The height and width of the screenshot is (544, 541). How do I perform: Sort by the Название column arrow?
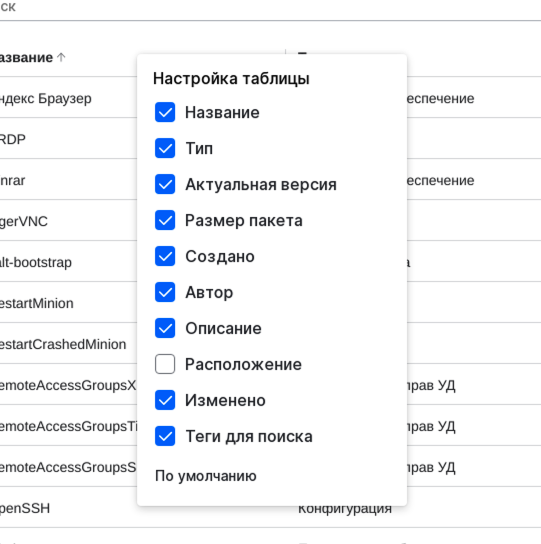61,57
